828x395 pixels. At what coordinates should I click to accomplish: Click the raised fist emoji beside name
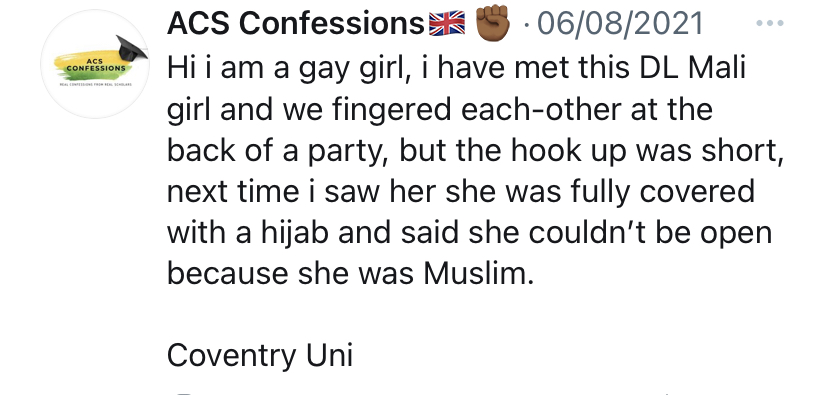click(x=493, y=23)
